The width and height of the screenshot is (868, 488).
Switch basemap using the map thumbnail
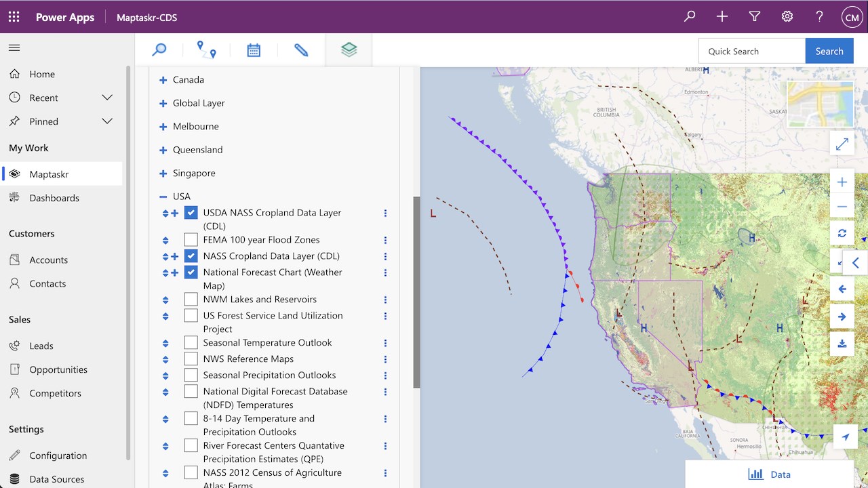[820, 104]
